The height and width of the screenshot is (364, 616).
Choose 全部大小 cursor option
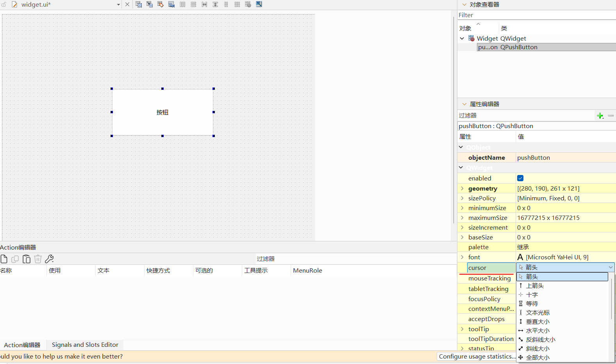tap(562, 357)
